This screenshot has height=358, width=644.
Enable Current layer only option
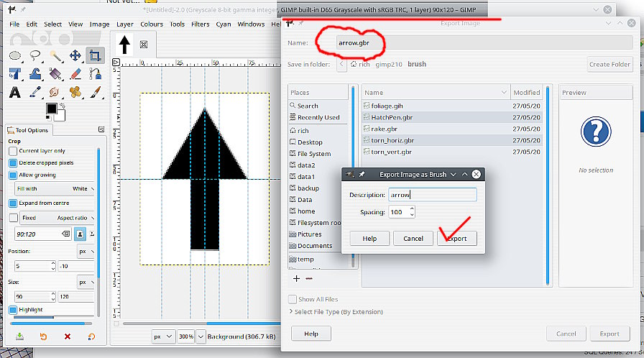point(13,151)
